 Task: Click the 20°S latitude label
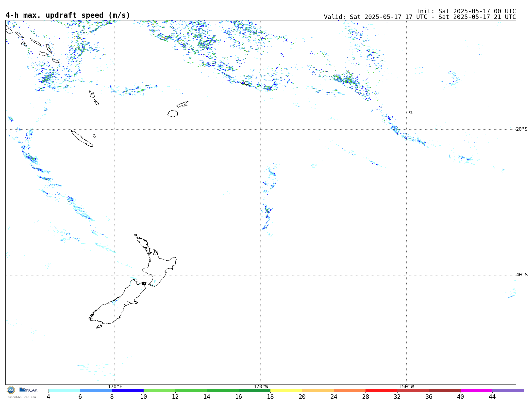(522, 129)
